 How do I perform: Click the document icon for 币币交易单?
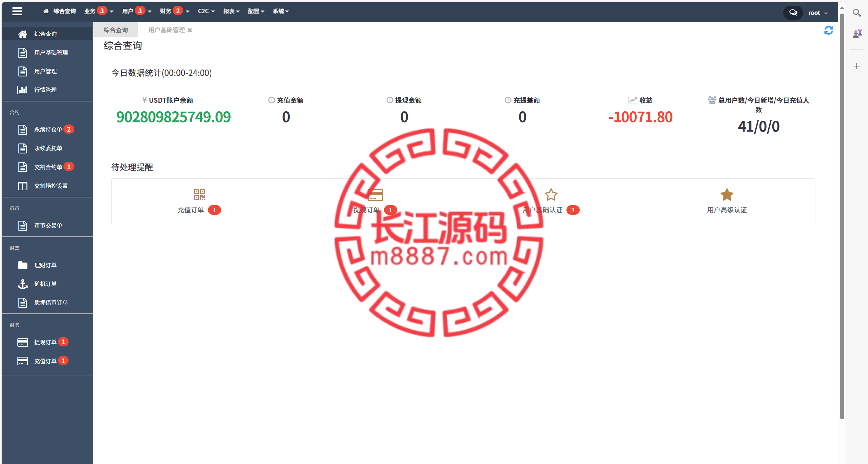[22, 226]
